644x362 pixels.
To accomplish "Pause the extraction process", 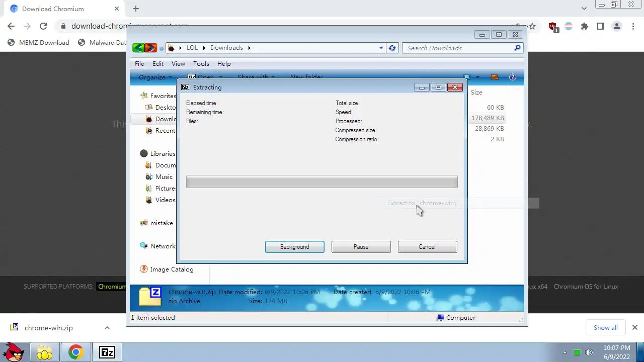I will pyautogui.click(x=361, y=247).
